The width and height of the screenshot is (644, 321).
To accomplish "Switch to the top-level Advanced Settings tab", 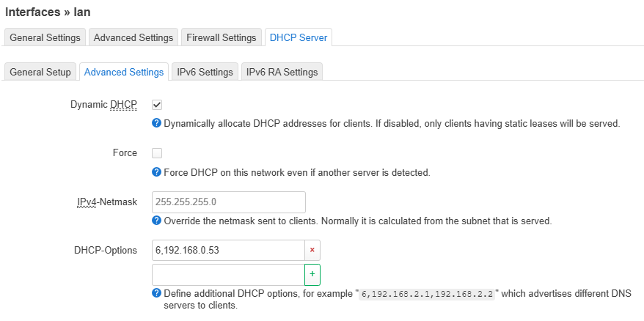I will coord(133,37).
